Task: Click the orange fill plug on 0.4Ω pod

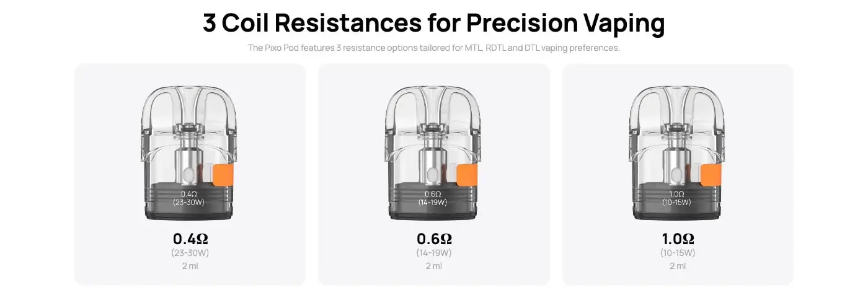Action: 223,175
